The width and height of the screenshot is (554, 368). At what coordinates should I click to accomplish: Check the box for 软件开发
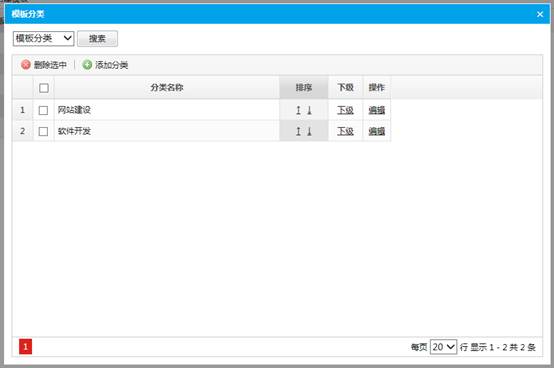(x=43, y=131)
